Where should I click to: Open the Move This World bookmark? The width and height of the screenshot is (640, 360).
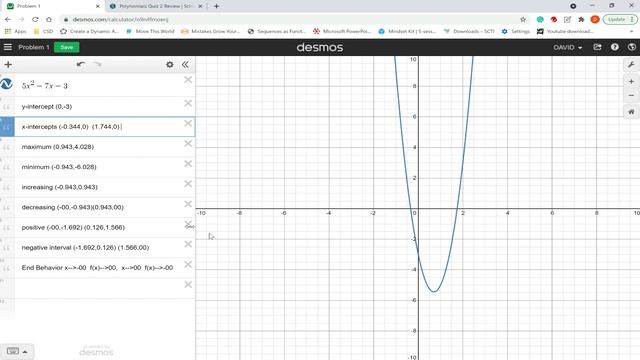pyautogui.click(x=150, y=31)
